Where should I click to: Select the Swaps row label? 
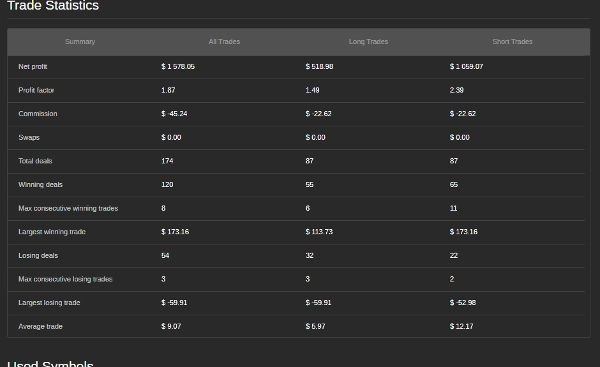(x=29, y=137)
